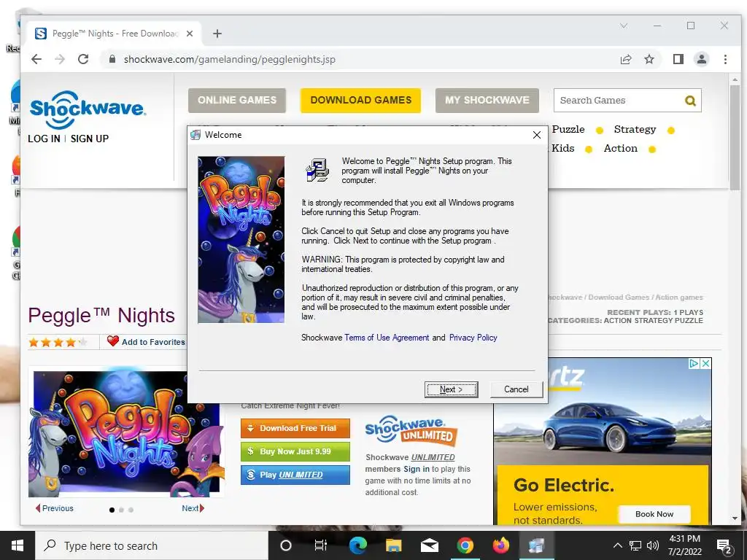Close the Peggle Nights browser tab
Screen dimensions: 747x560
point(190,34)
